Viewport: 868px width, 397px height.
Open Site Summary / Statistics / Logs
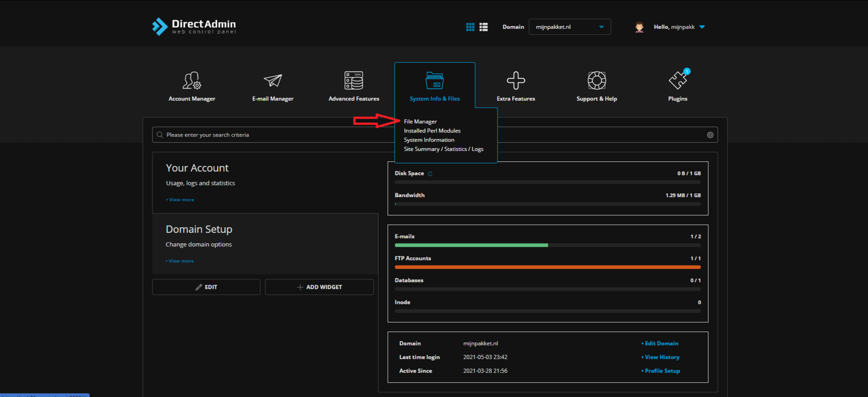tap(444, 149)
